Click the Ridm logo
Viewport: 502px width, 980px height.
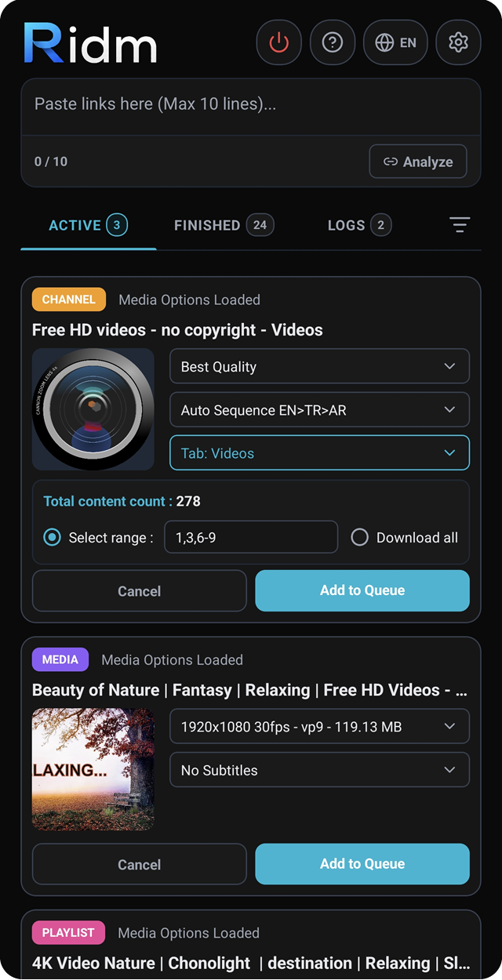pyautogui.click(x=90, y=42)
